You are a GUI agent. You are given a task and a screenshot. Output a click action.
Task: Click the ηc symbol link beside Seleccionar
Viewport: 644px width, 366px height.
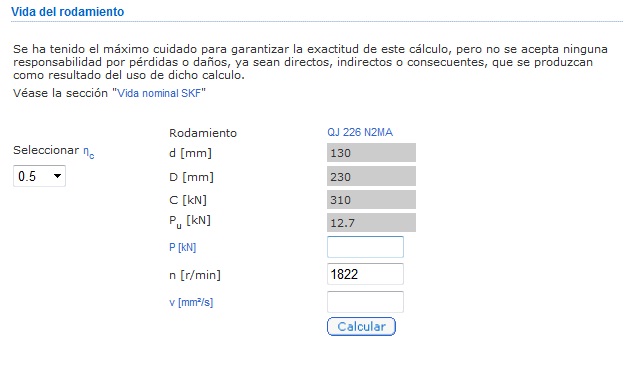pos(89,152)
